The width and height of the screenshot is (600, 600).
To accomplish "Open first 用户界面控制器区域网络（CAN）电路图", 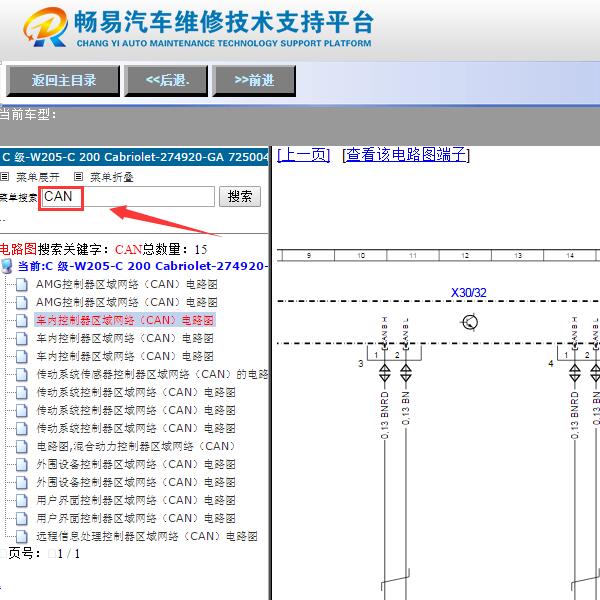I will 136,500.
